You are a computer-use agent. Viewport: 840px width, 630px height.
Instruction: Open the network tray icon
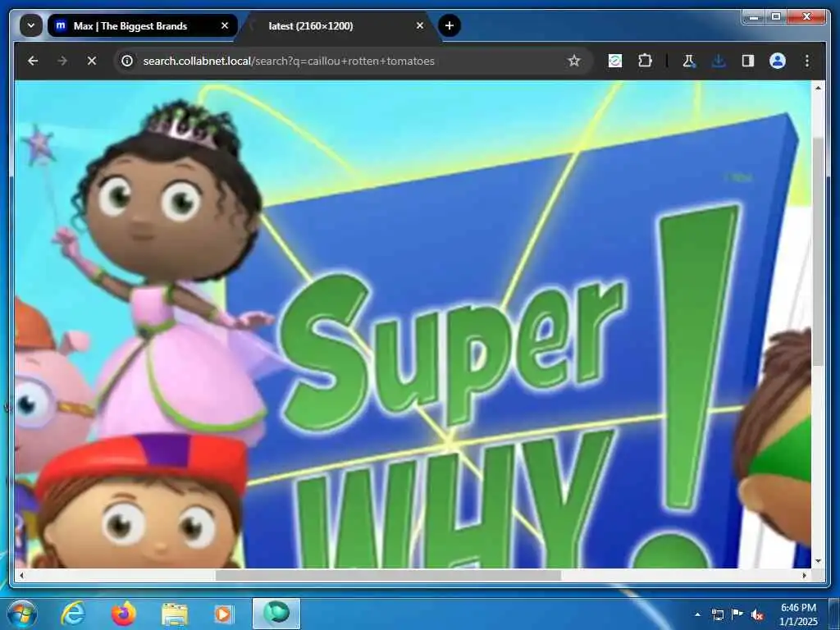coord(717,614)
